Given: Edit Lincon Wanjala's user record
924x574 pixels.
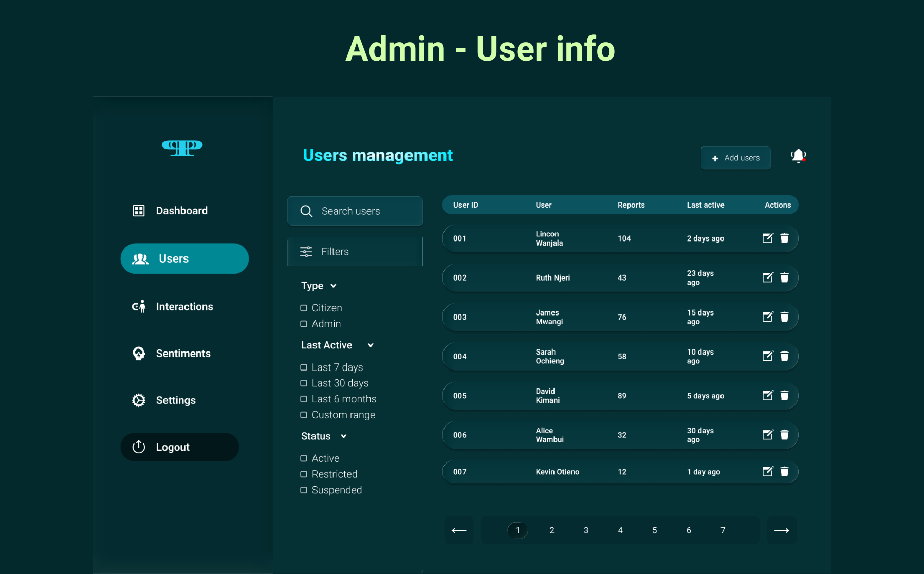Looking at the screenshot, I should click(767, 238).
